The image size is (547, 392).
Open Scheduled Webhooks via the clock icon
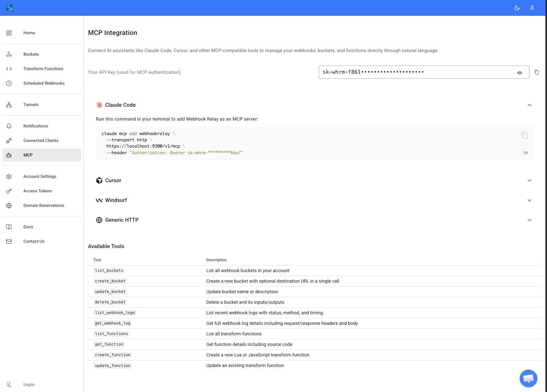tap(9, 83)
